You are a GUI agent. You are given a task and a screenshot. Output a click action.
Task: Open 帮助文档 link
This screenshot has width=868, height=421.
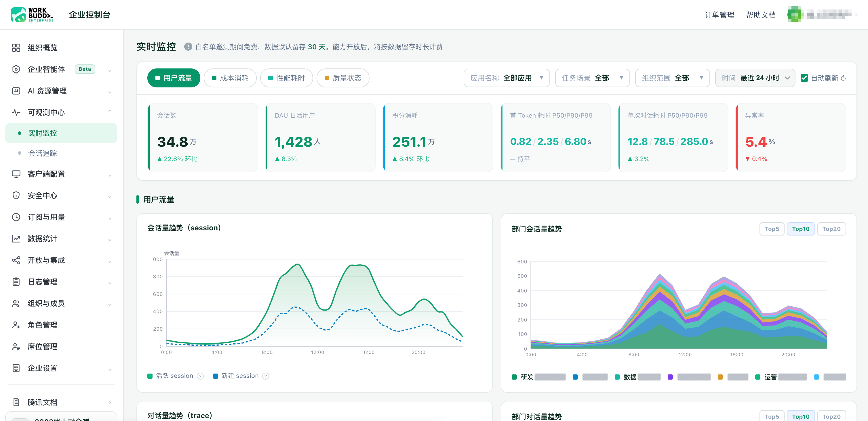click(761, 15)
